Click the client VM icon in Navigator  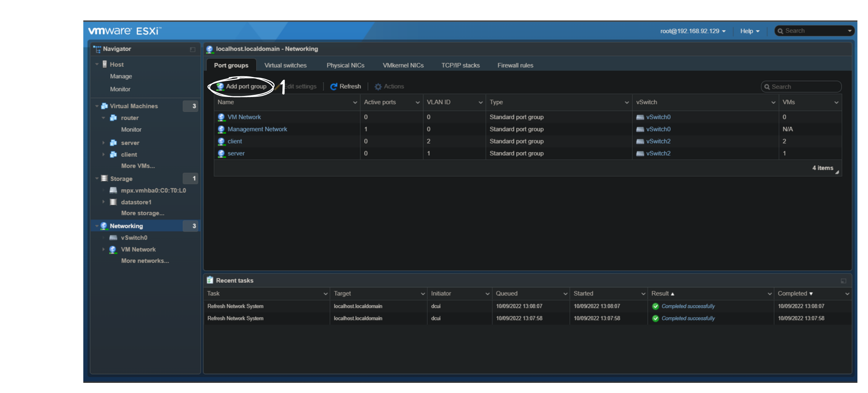113,155
